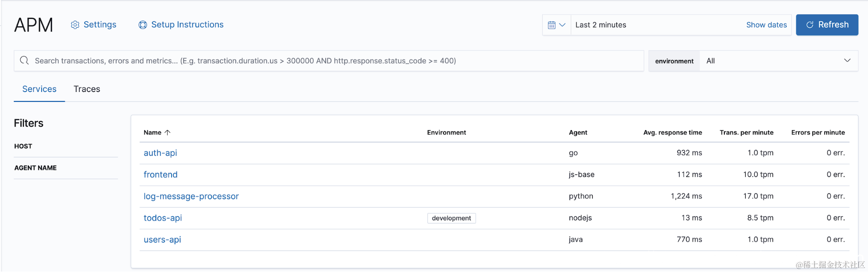Click the 10.0 tpm value
The image size is (868, 272).
pyautogui.click(x=758, y=174)
